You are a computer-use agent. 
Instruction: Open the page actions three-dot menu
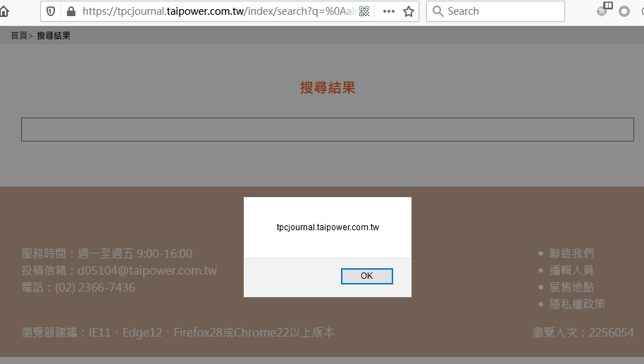(x=388, y=11)
